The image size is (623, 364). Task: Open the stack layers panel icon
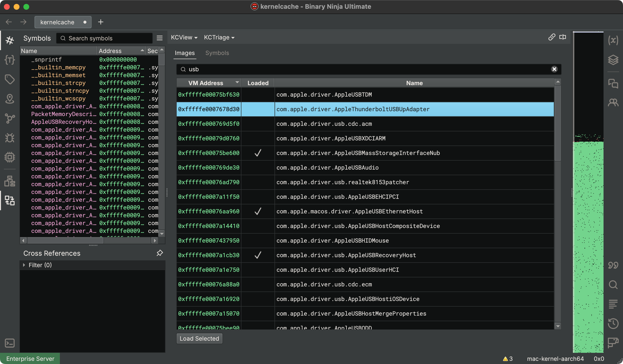tap(613, 60)
